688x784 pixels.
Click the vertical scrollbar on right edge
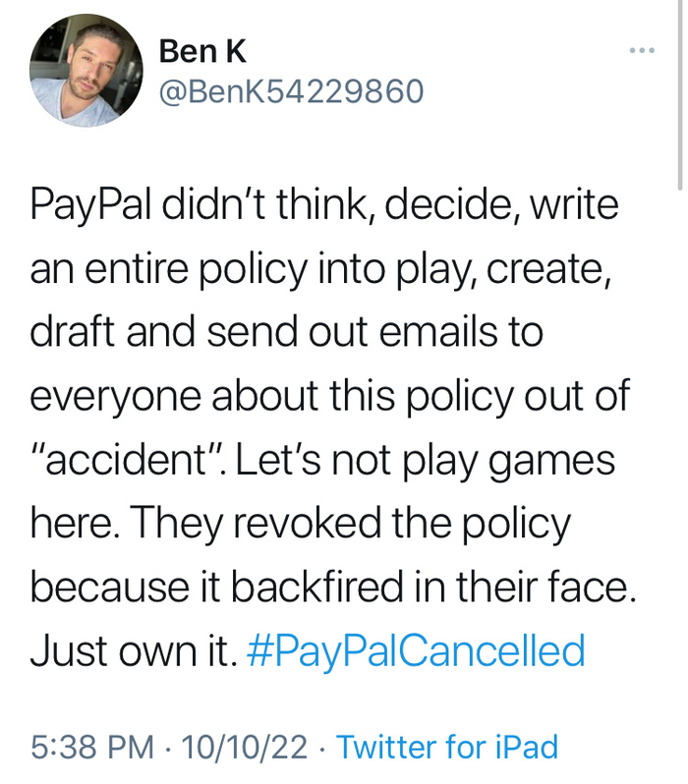tap(680, 98)
